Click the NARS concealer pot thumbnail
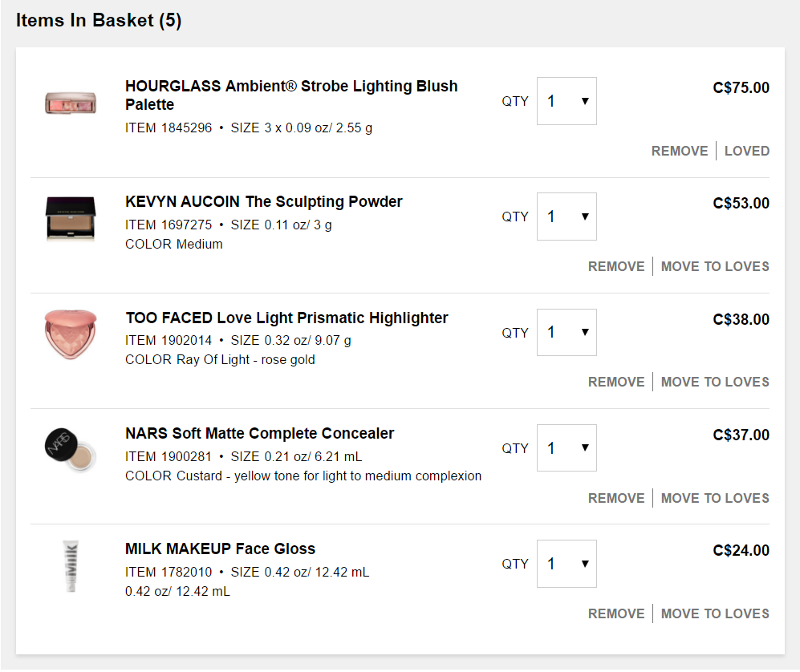800x672 pixels. (71, 450)
